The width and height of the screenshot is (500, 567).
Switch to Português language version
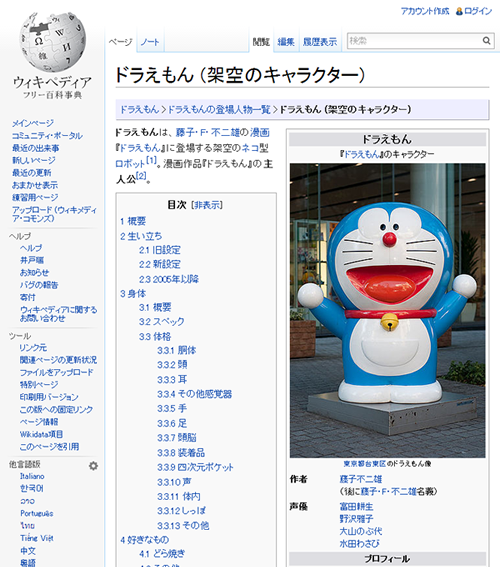[37, 513]
